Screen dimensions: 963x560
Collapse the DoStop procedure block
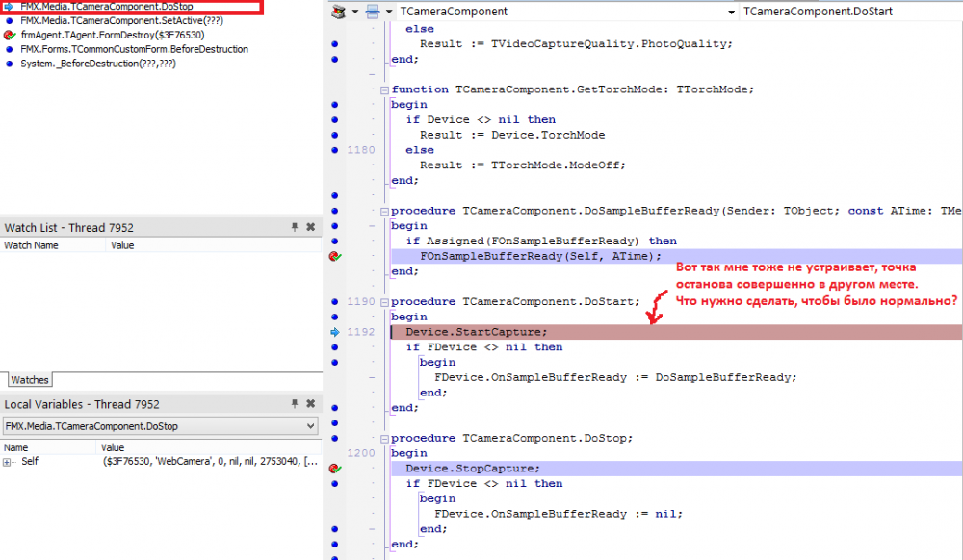384,439
